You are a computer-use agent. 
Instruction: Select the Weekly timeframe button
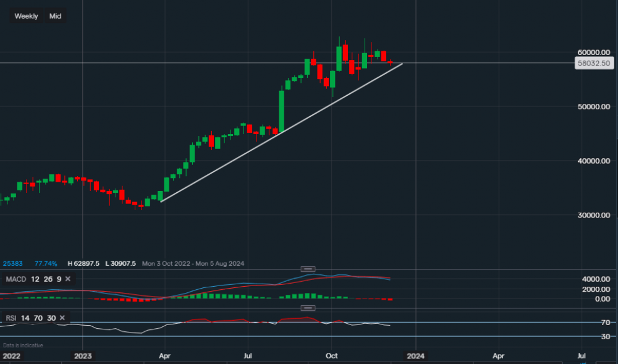click(x=25, y=15)
